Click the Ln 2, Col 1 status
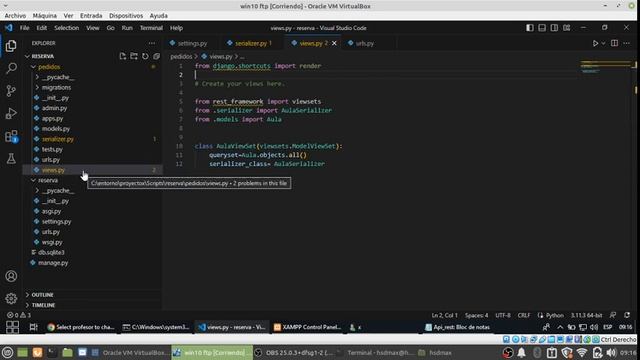640x360 pixels. 444,315
